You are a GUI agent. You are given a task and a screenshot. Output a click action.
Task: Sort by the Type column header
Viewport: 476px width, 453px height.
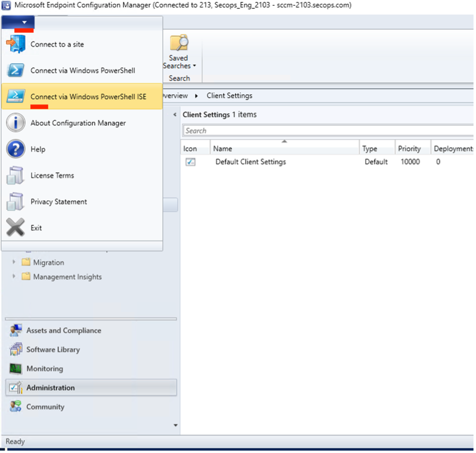[377, 148]
